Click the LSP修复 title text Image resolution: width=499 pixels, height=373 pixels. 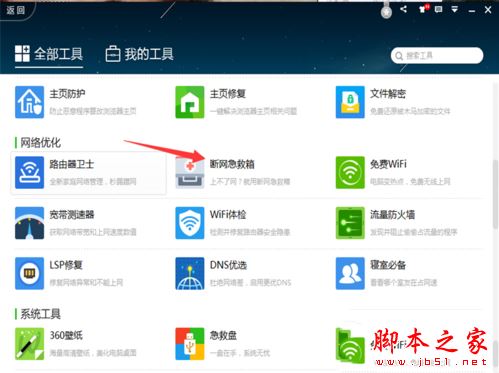point(66,265)
